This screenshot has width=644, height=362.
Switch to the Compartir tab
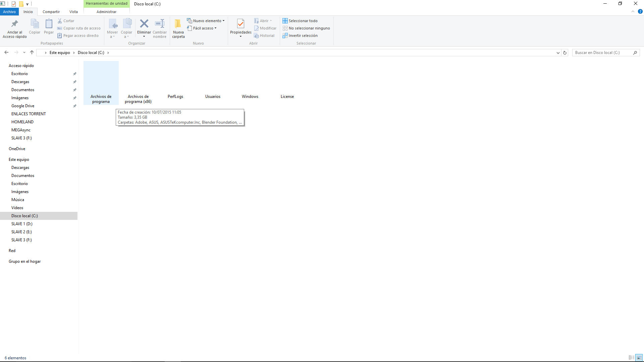coord(51,12)
